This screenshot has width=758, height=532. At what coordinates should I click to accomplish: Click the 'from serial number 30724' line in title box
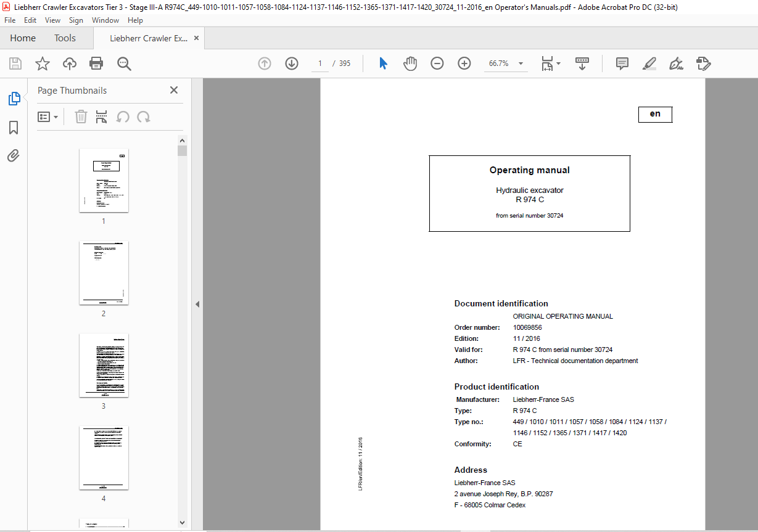coord(530,216)
